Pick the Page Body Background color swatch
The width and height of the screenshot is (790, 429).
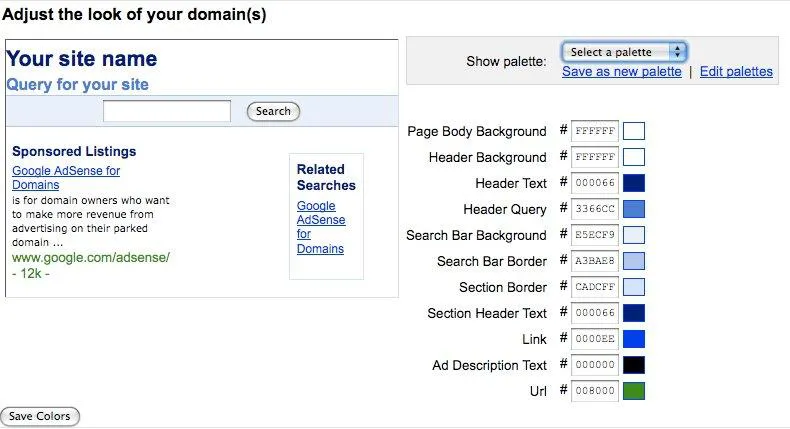coord(634,131)
